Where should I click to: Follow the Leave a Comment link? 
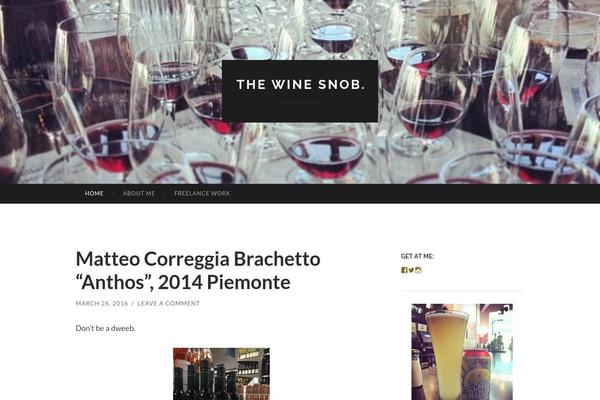tap(168, 303)
